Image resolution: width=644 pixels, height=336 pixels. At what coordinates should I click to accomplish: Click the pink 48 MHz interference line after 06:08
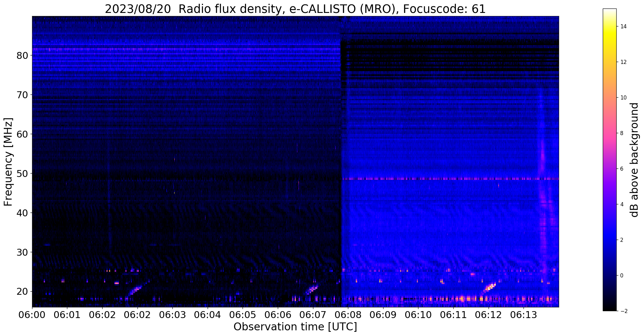[x=450, y=179]
